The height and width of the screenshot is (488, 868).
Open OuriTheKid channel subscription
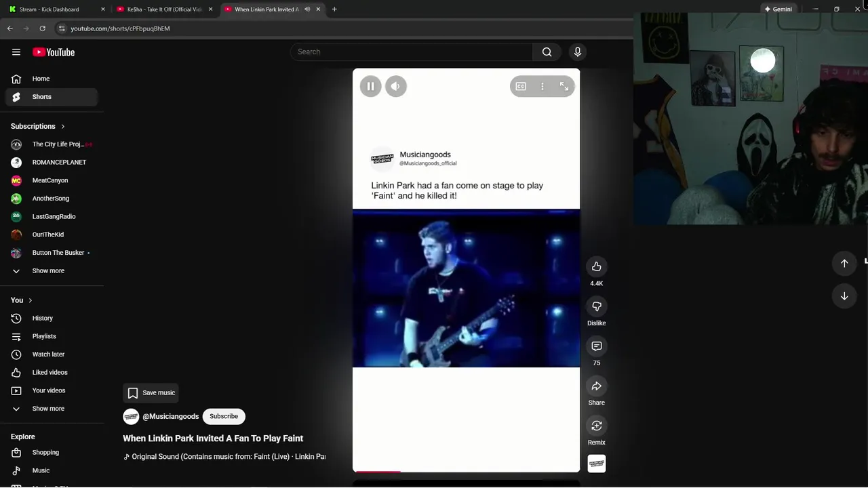coord(52,235)
